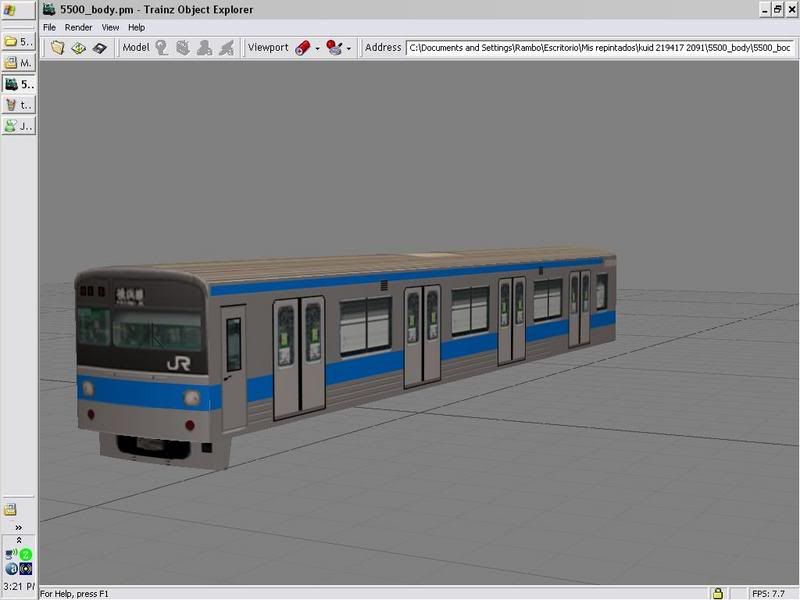This screenshot has height=600, width=800.
Task: Click the light bulb icon beside Model
Action: 162,47
